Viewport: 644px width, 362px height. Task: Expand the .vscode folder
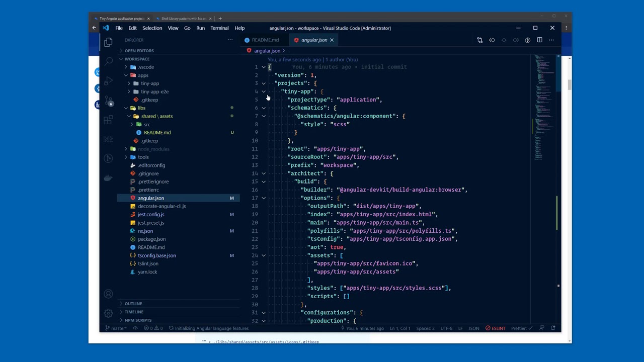(146, 67)
